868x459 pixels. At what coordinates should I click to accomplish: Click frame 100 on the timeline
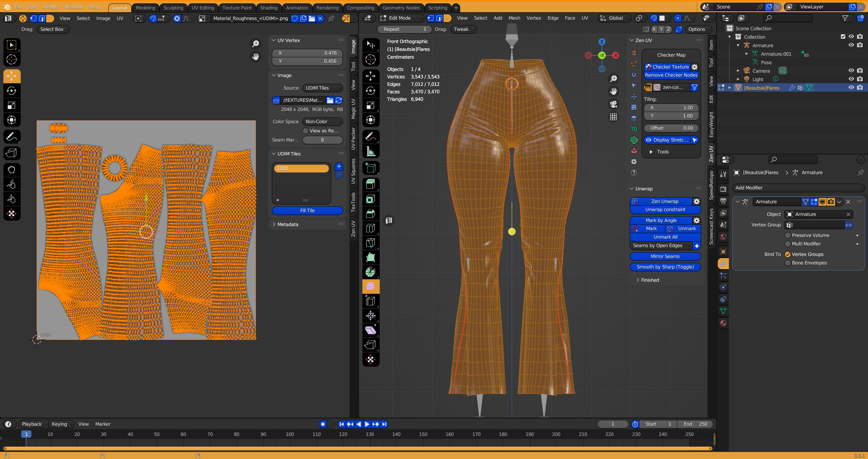[290, 434]
